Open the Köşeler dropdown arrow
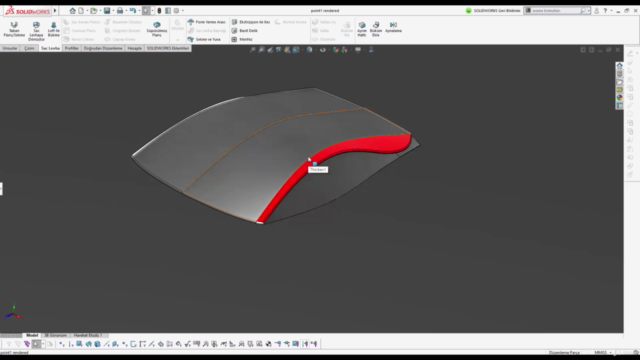 [178, 40]
